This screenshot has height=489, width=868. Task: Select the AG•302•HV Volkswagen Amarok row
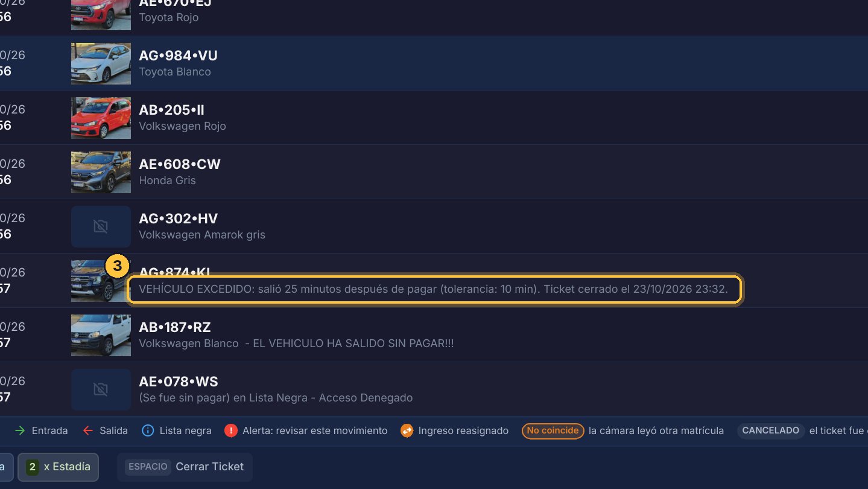(x=434, y=226)
